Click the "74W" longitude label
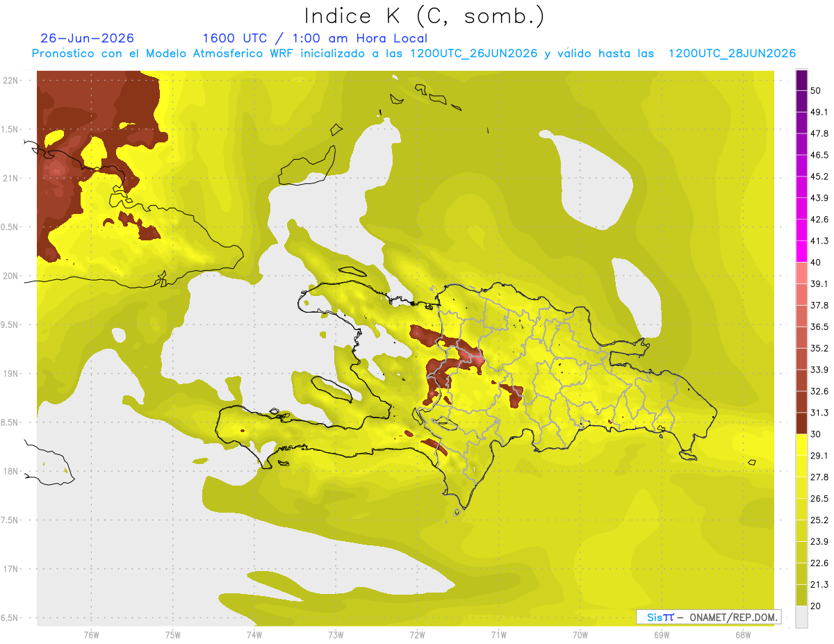The height and width of the screenshot is (644, 834). point(254,635)
